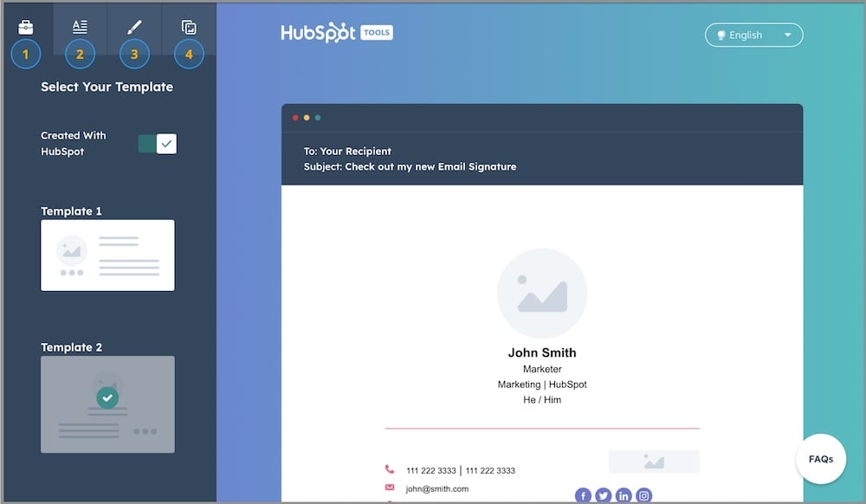Click the green checkmark on Template 2

click(107, 397)
